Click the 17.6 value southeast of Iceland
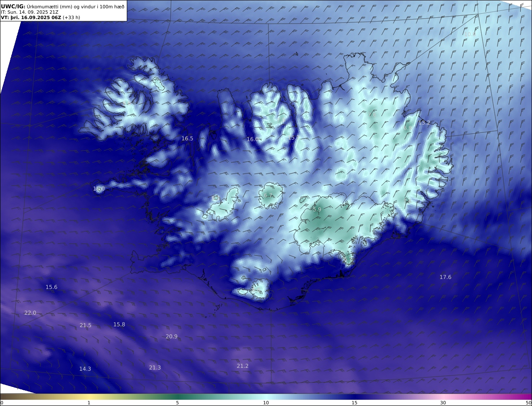Image resolution: width=532 pixels, height=406 pixels. (x=446, y=277)
